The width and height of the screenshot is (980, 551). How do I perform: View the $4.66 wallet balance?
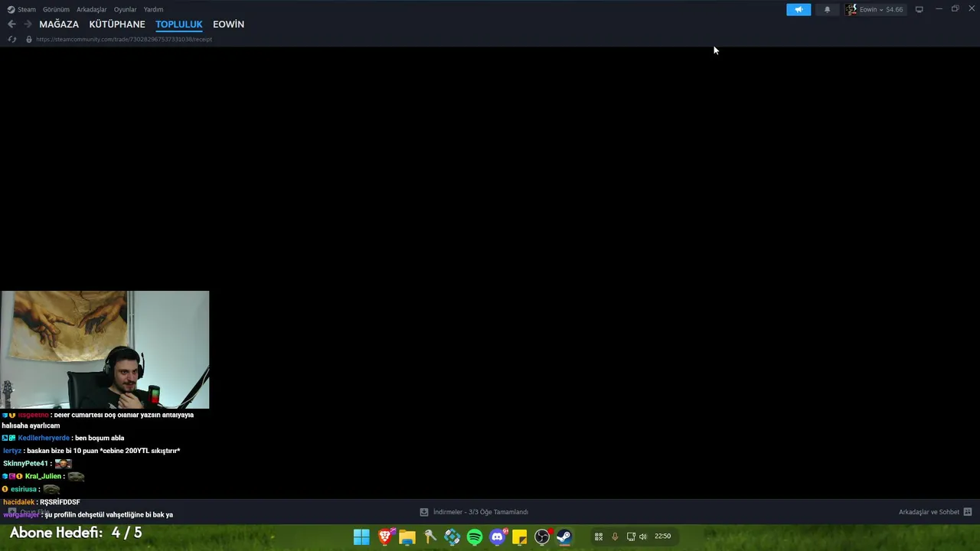pos(894,9)
